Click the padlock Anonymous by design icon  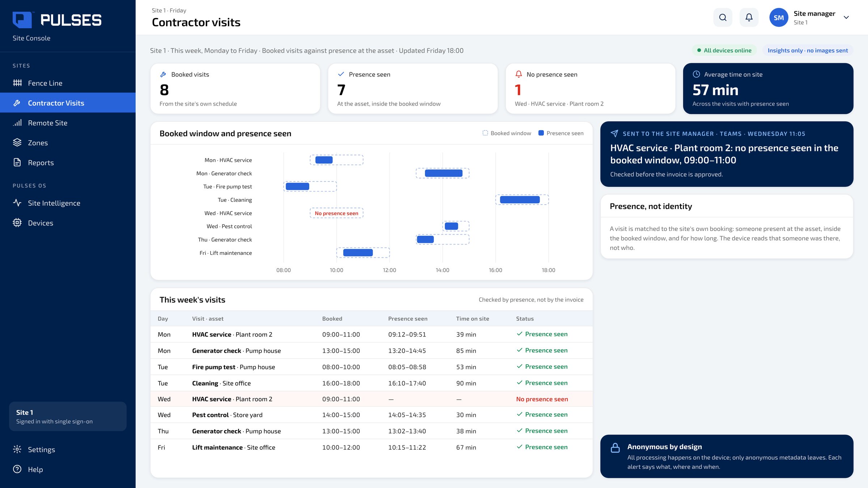(x=615, y=448)
